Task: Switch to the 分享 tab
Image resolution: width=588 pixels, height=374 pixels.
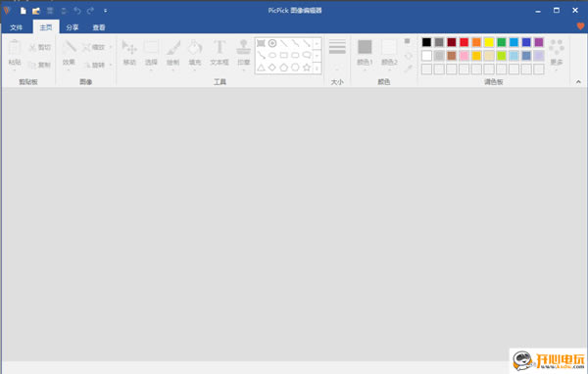Action: (73, 27)
